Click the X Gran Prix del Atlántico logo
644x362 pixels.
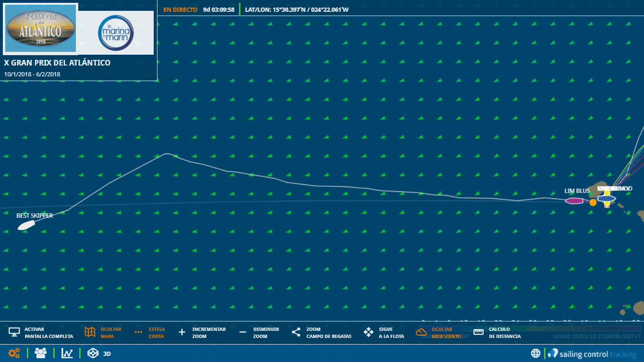coord(41,29)
